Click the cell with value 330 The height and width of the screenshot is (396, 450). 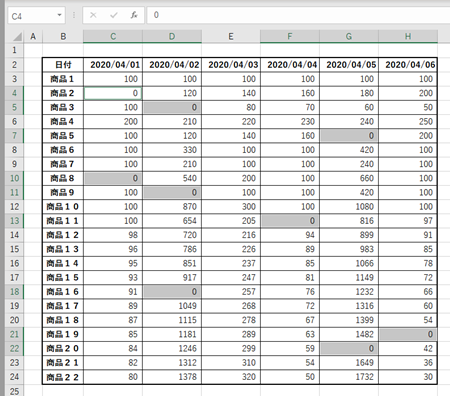pyautogui.click(x=172, y=150)
